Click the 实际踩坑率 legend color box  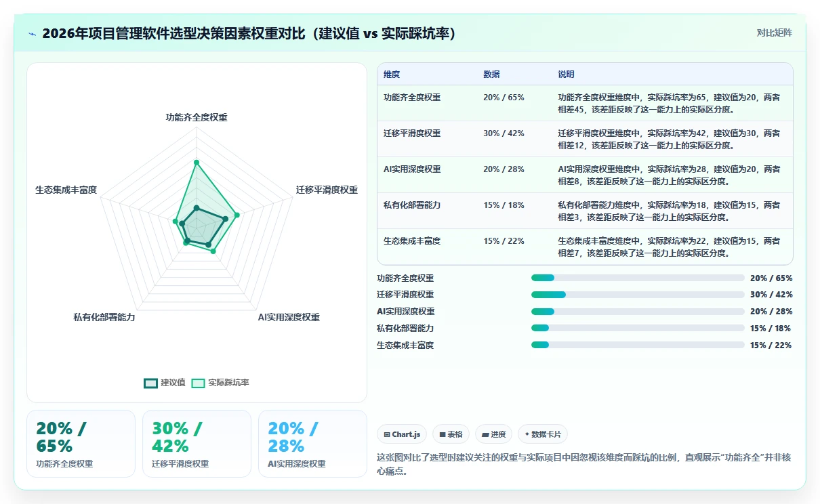[x=198, y=383]
